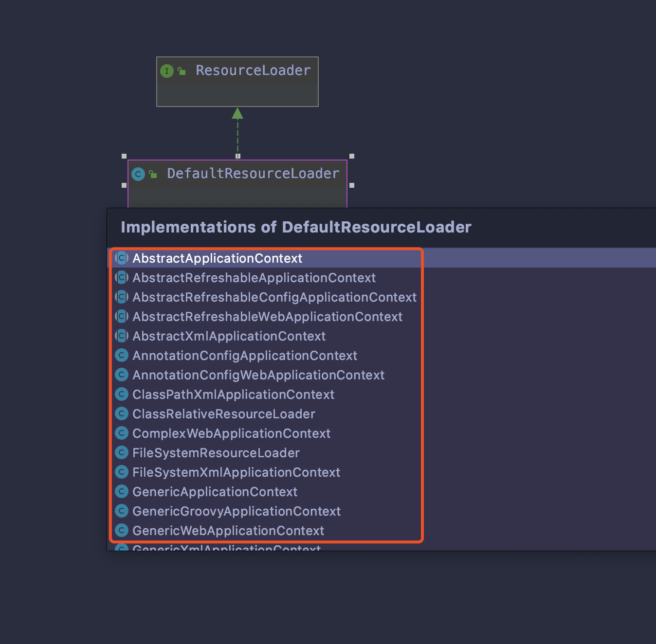
Task: Click the class icon beside GenericApplicationContext
Action: coord(121,491)
